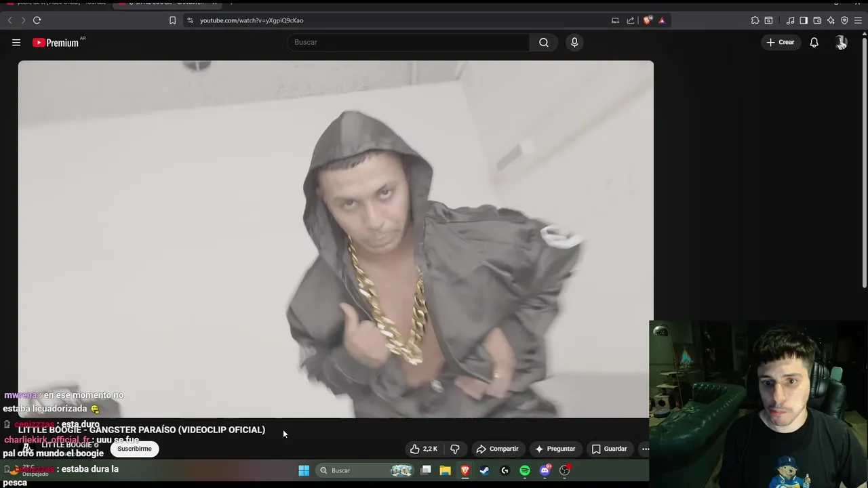The image size is (868, 488).
Task: Share this page from address bar
Action: point(631,20)
